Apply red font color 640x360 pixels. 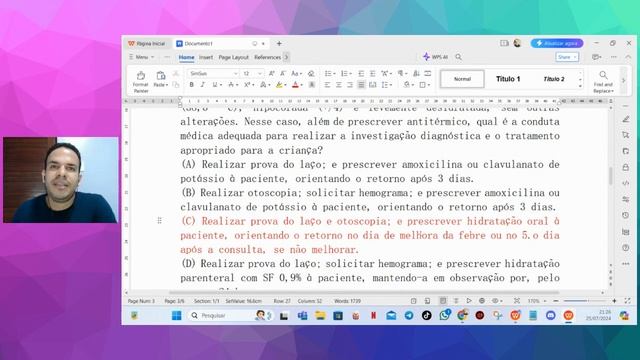pyautogui.click(x=296, y=85)
